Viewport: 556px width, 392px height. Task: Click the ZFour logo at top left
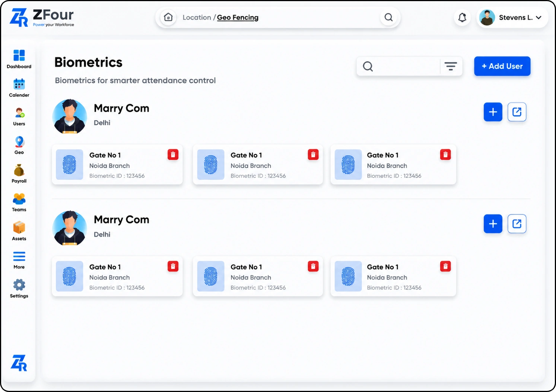pyautogui.click(x=42, y=17)
